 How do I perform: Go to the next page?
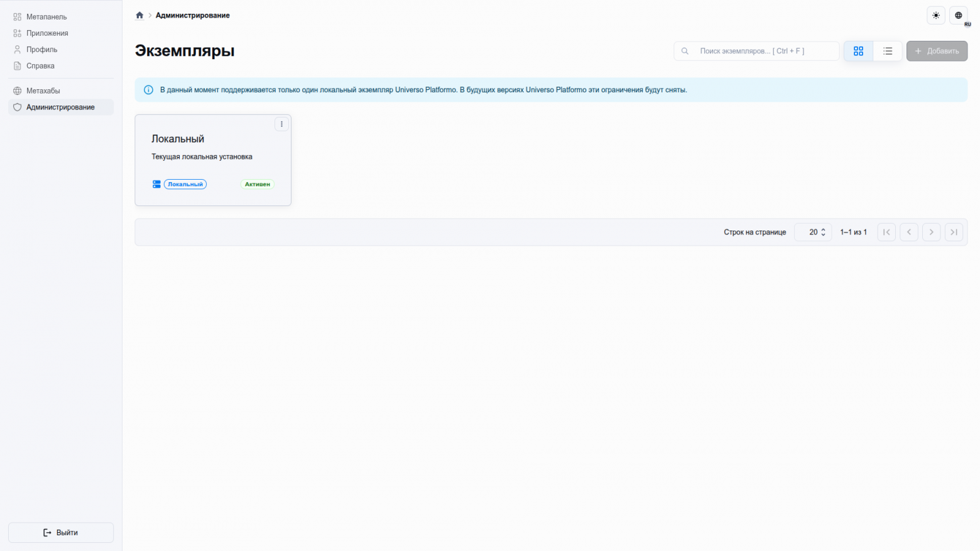[932, 232]
